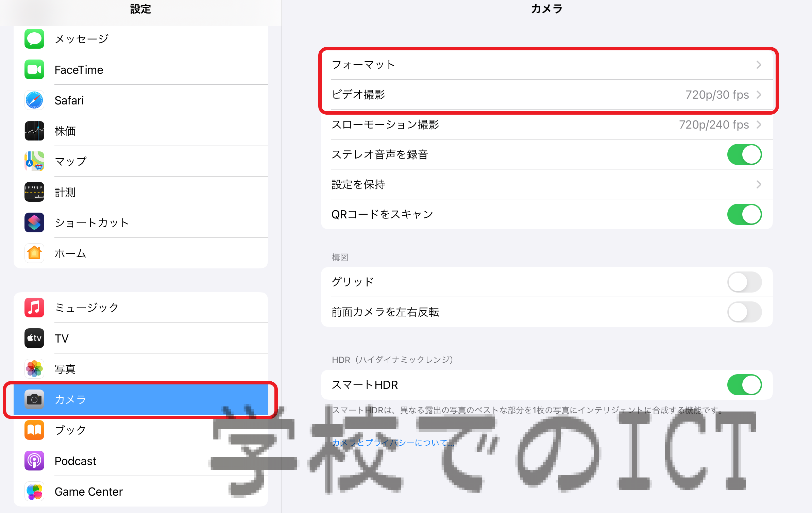Tap the green Messages app icon

pos(34,39)
